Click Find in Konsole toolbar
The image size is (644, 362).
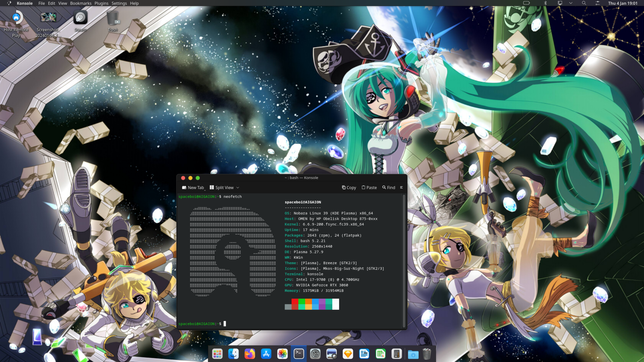[389, 188]
